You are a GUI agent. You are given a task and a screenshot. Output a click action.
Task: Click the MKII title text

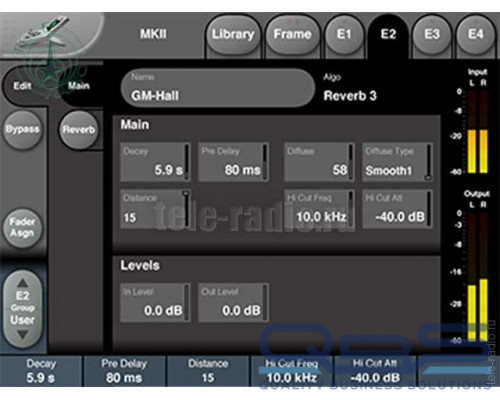(153, 34)
